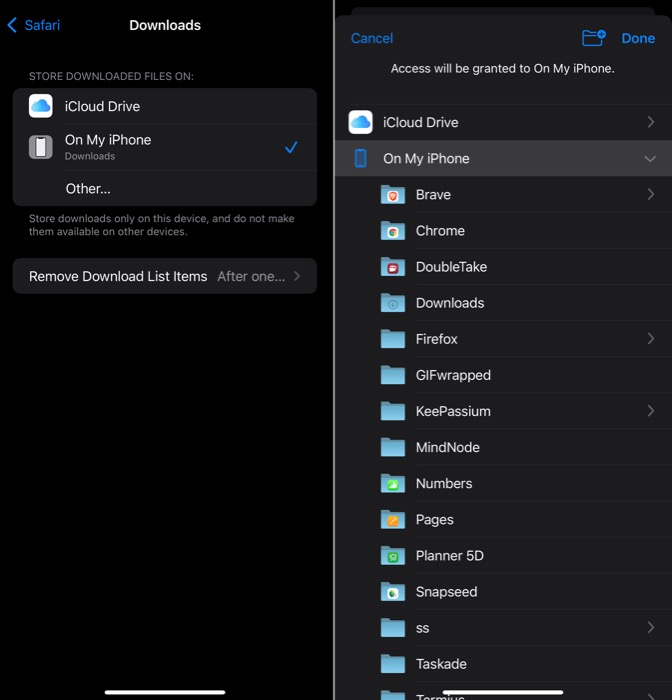The image size is (672, 700).
Task: Tap the MindNode folder icon
Action: [x=393, y=447]
